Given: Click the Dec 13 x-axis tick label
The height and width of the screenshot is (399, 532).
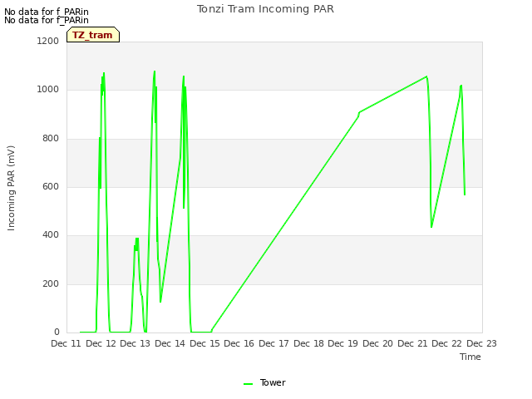Looking at the screenshot, I should click(135, 343).
